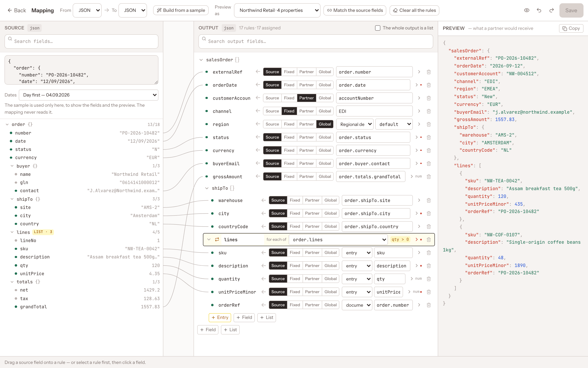This screenshot has width=588, height=368.
Task: Click the Search output fields input
Action: [x=316, y=41]
